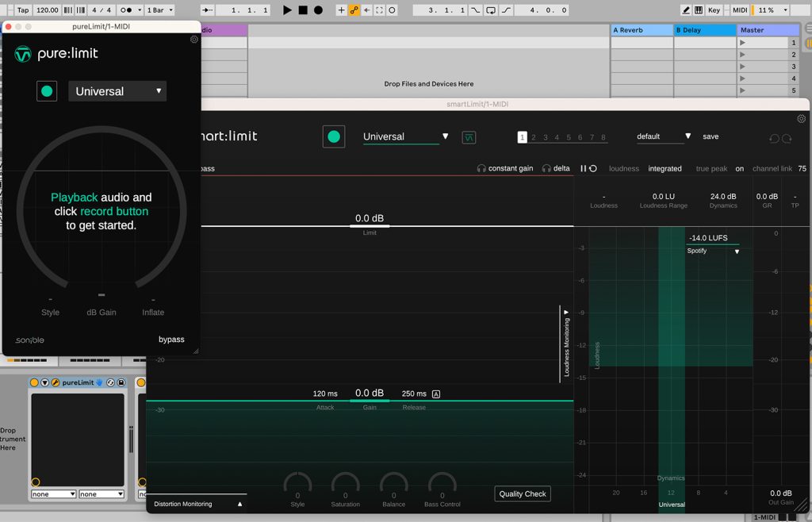Bypass the pure:limit plugin
The image size is (812, 522).
coord(172,340)
